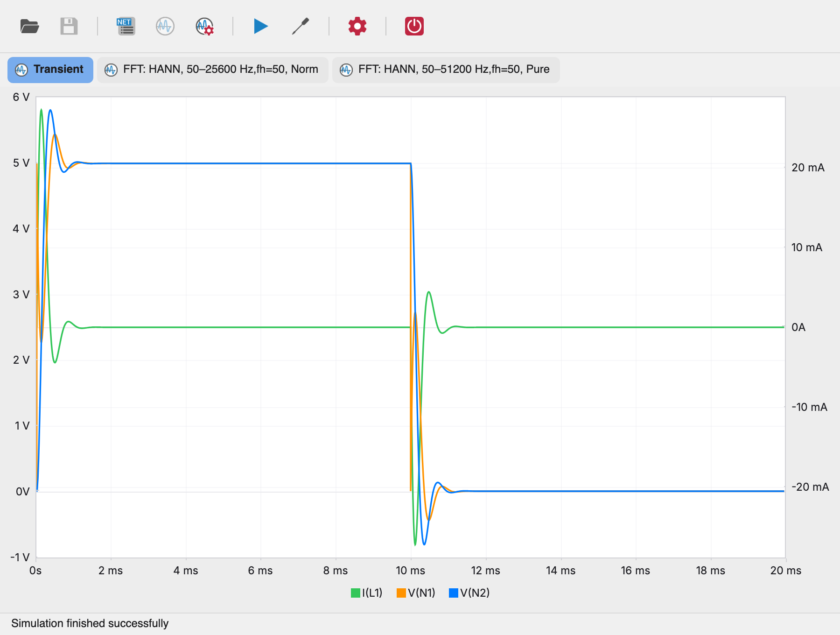This screenshot has width=840, height=635.
Task: Click the 0A current axis label
Action: (x=799, y=327)
